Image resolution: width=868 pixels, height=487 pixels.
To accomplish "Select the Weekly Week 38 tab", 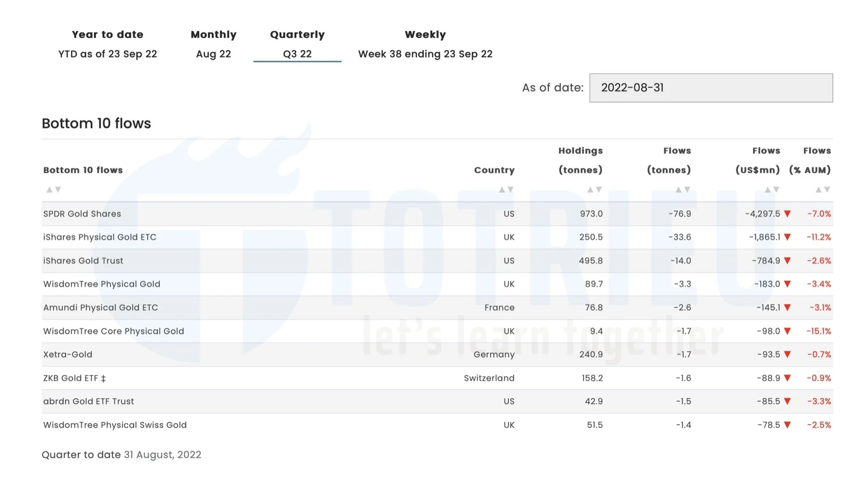I will (425, 44).
